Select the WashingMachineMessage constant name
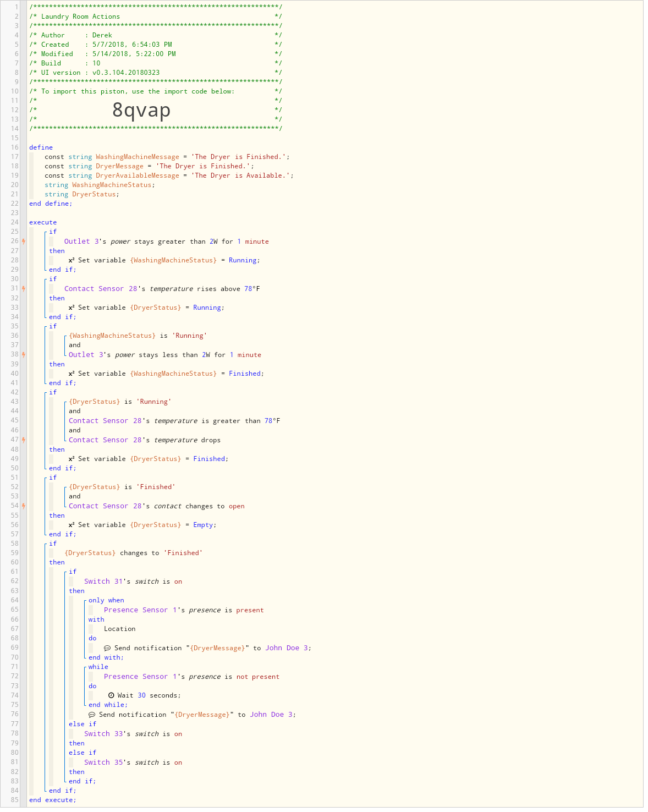This screenshot has width=648, height=812. 138,157
